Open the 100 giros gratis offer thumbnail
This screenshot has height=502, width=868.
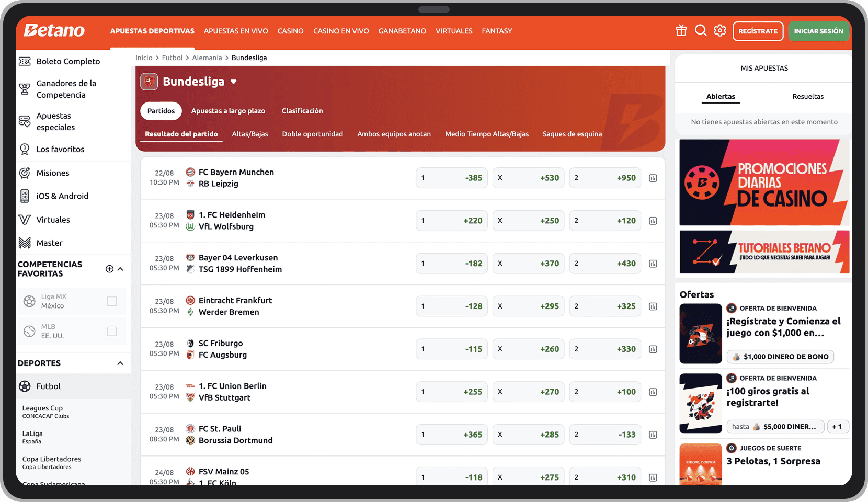point(701,403)
